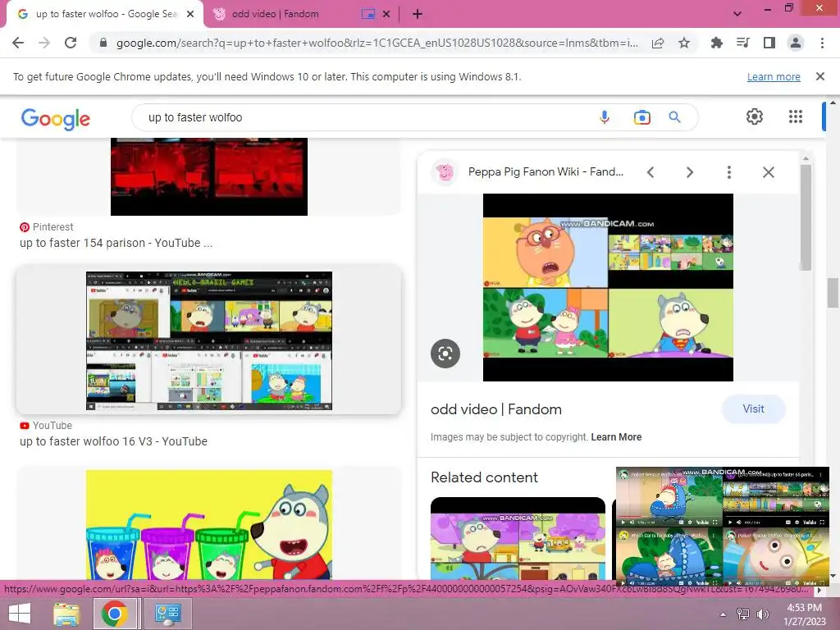The width and height of the screenshot is (840, 630).
Task: Click the first Related content thumbnail
Action: [518, 538]
